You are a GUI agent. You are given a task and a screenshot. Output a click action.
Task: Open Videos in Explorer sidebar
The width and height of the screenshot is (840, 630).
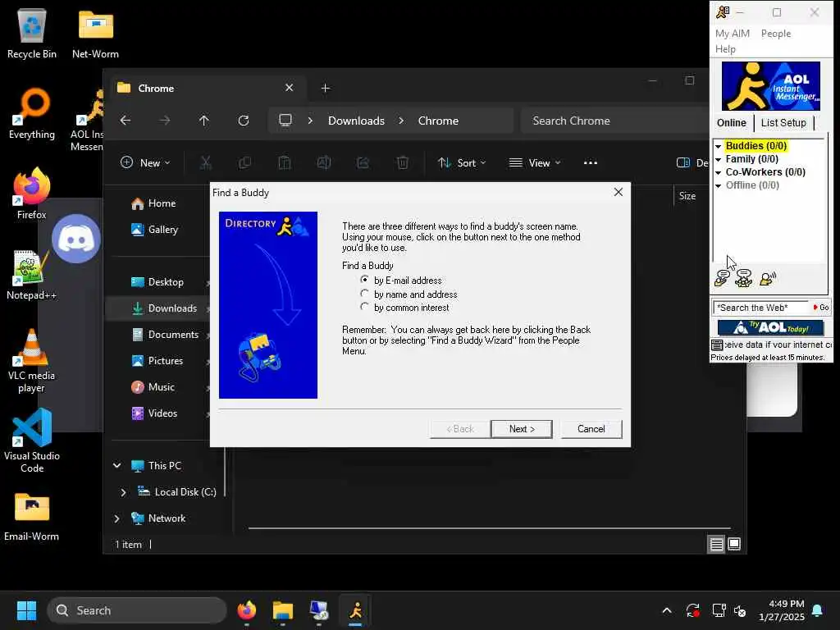tap(161, 413)
